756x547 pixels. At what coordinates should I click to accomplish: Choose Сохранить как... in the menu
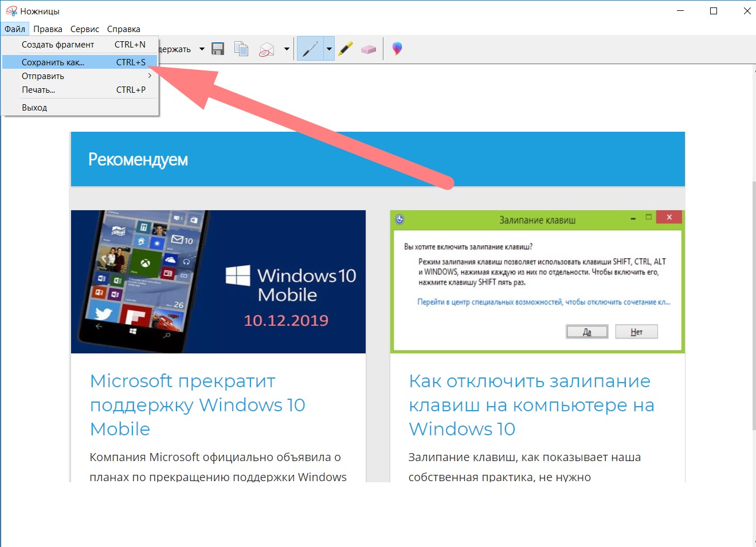pyautogui.click(x=80, y=62)
